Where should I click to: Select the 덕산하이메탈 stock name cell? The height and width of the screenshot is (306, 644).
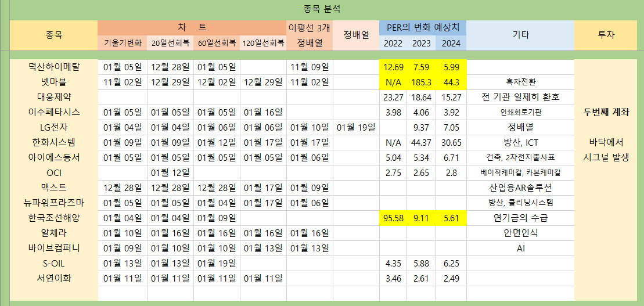pyautogui.click(x=54, y=67)
